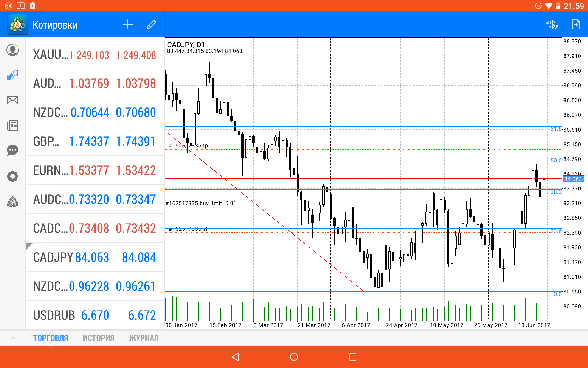This screenshot has width=588, height=368.
Task: Select the EURN 1.53377 quote row
Action: pos(95,170)
